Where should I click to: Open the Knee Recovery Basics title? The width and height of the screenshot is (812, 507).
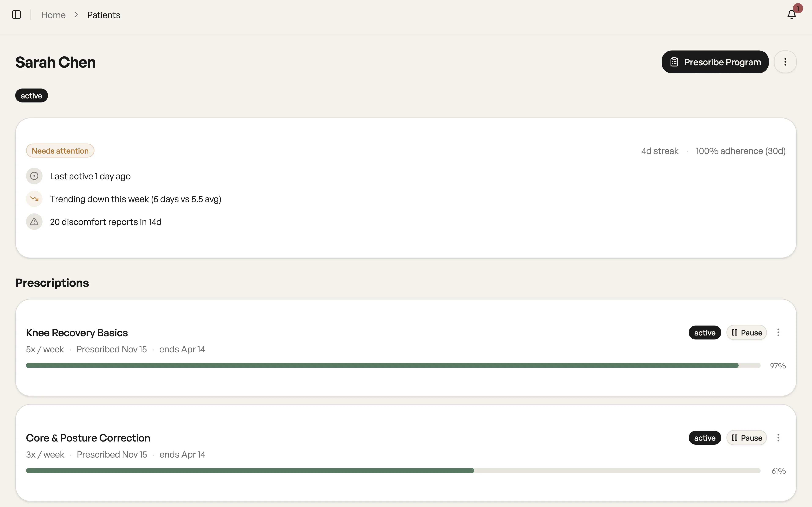point(77,333)
